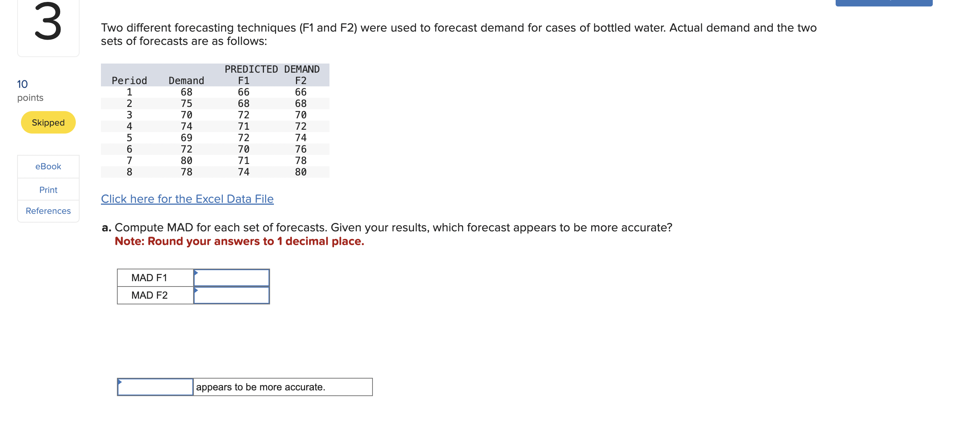The image size is (980, 433).
Task: Open the eBook resource link
Action: point(48,166)
